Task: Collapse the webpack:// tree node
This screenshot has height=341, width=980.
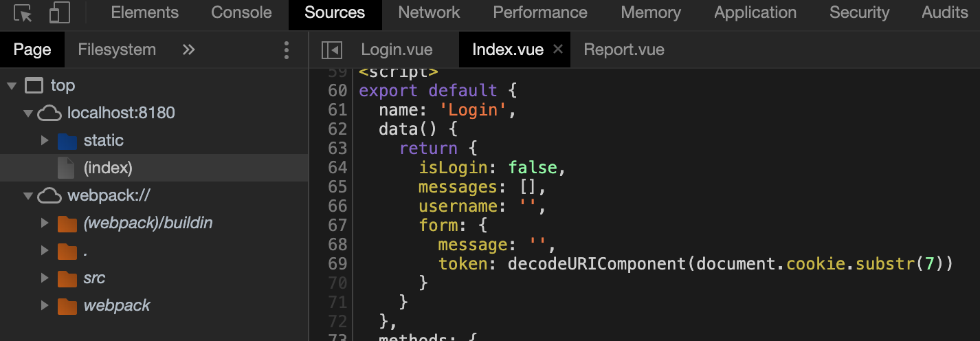Action: [28, 196]
